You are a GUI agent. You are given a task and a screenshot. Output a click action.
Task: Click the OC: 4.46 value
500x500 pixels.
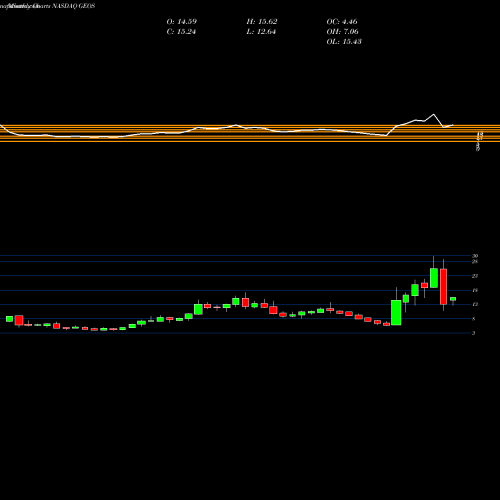[342, 22]
